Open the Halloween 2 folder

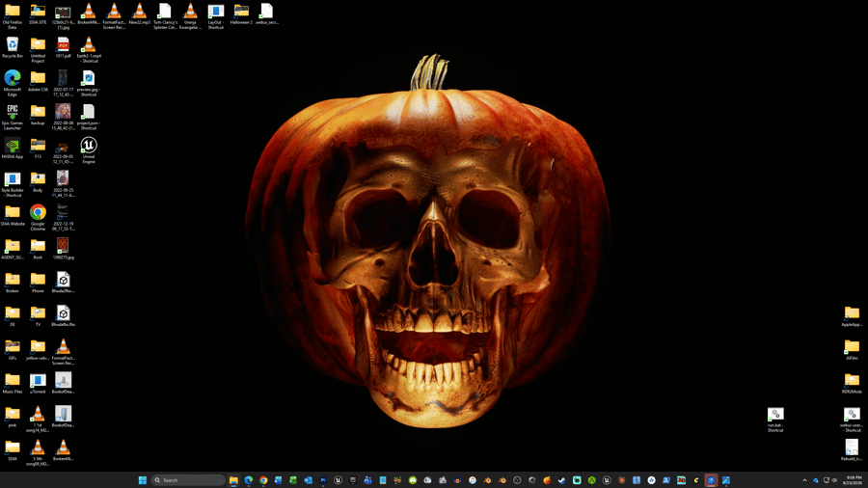241,14
